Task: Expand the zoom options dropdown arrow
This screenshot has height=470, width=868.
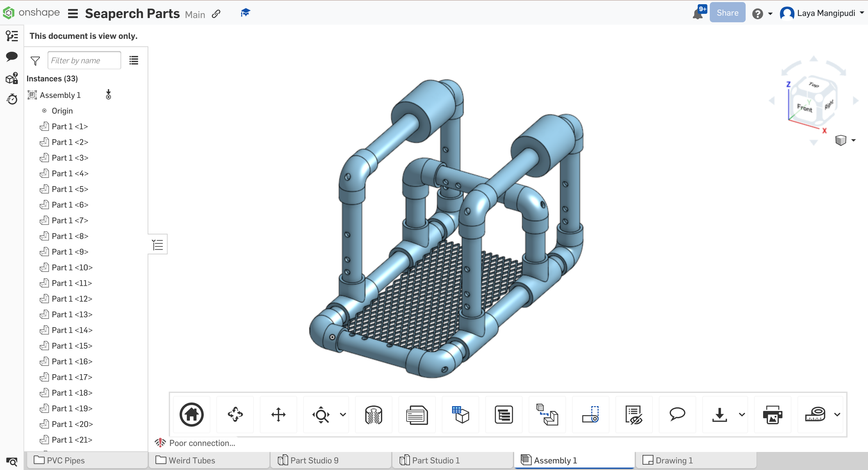Action: pyautogui.click(x=343, y=414)
